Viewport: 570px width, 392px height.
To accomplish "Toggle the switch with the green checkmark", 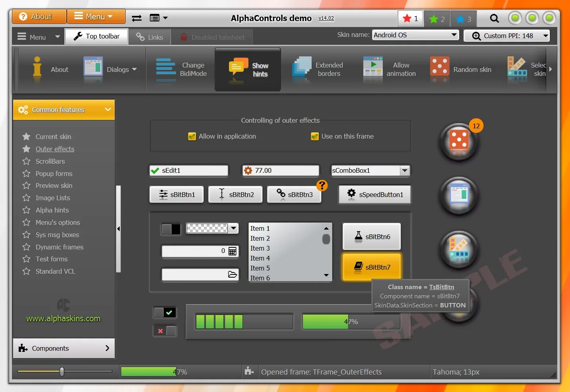I will (165, 313).
